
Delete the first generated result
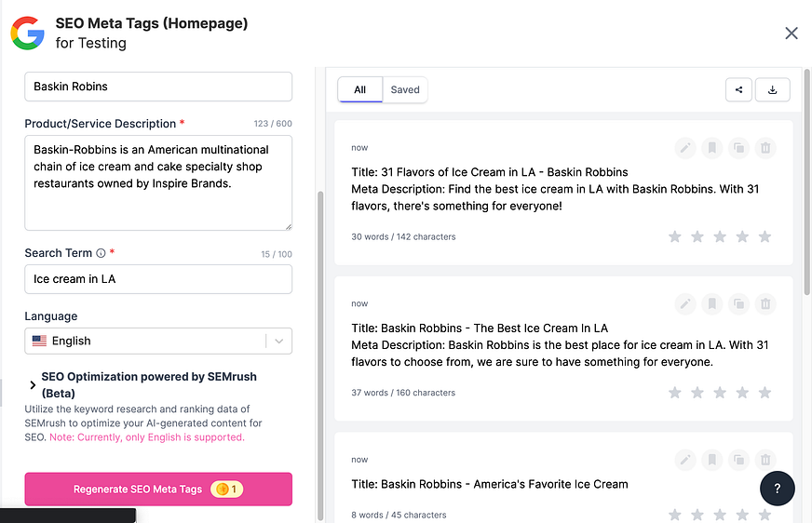click(765, 148)
